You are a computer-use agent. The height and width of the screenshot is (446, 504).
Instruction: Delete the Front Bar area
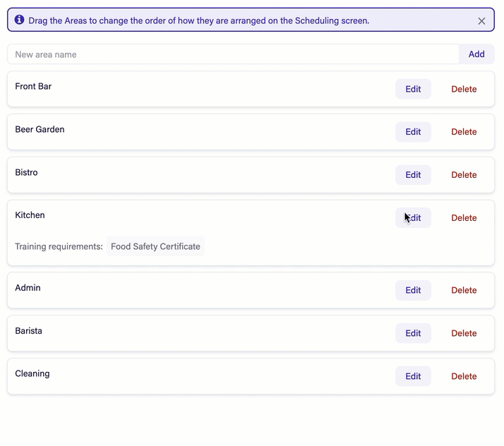[x=464, y=89]
